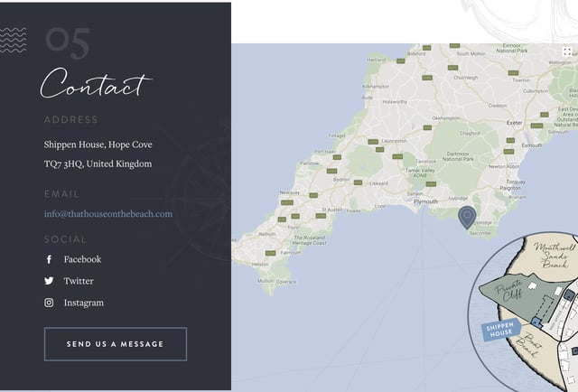This screenshot has width=578, height=392.
Task: Click the Facebook icon under Social
Action: click(x=49, y=260)
